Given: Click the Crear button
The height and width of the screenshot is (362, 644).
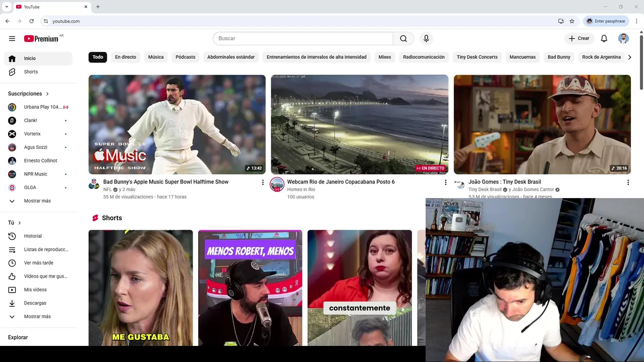Looking at the screenshot, I should tap(579, 39).
